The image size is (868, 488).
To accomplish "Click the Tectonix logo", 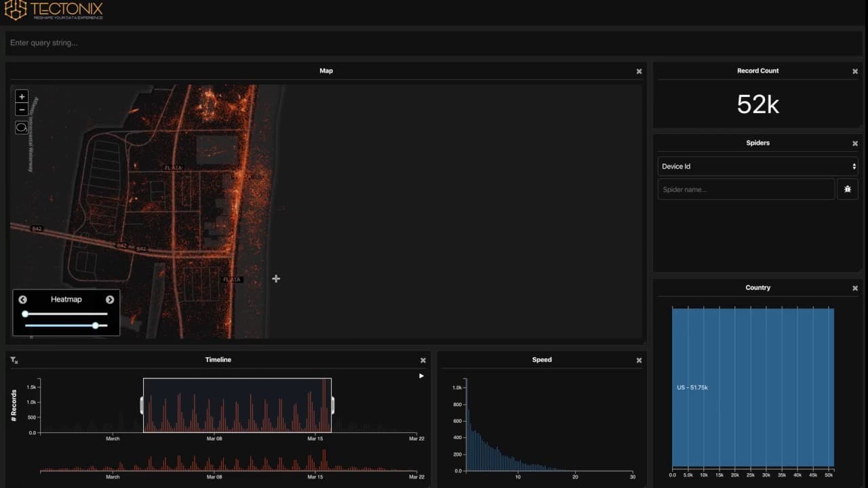I will (54, 9).
